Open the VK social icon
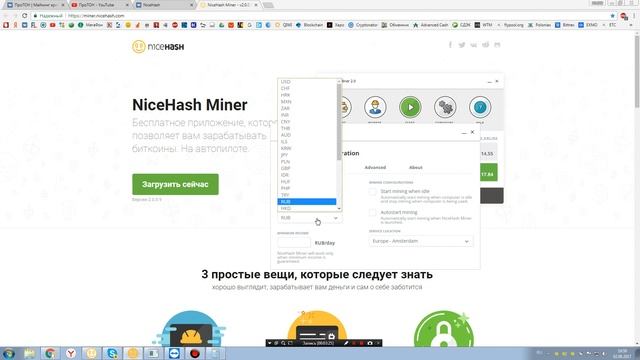The height and width of the screenshot is (360, 640). [473, 45]
